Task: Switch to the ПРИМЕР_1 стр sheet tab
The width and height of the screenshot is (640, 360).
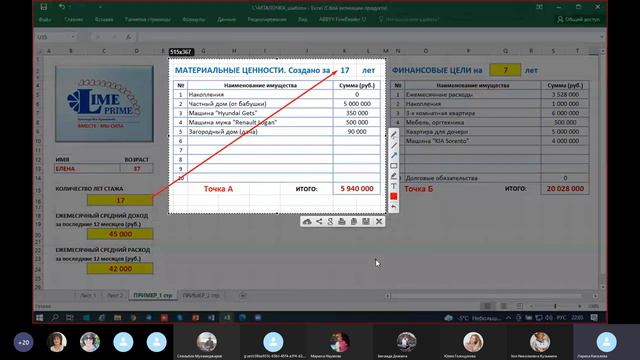Action: (x=153, y=295)
